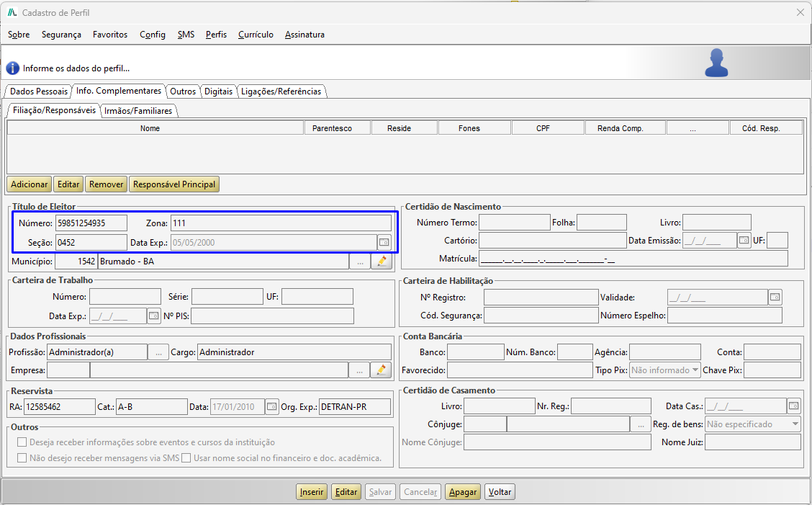The height and width of the screenshot is (505, 812).
Task: Switch to Digitais tab
Action: click(218, 91)
